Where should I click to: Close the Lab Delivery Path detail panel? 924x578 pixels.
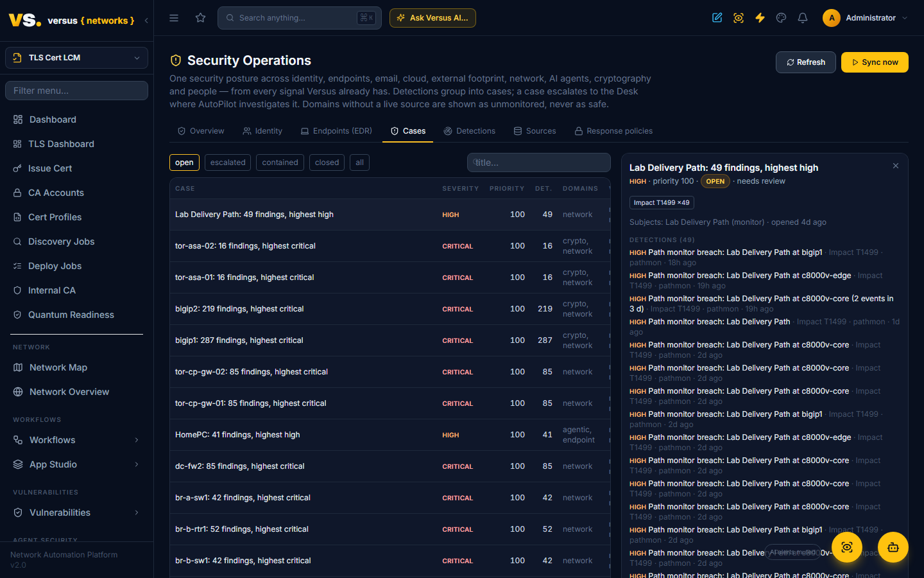(x=896, y=166)
